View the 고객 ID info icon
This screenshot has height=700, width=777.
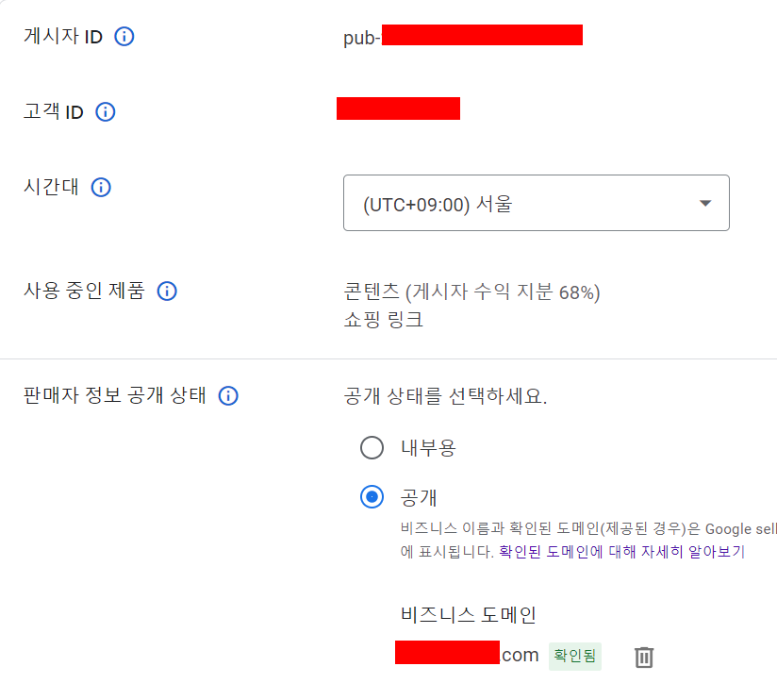[x=105, y=111]
